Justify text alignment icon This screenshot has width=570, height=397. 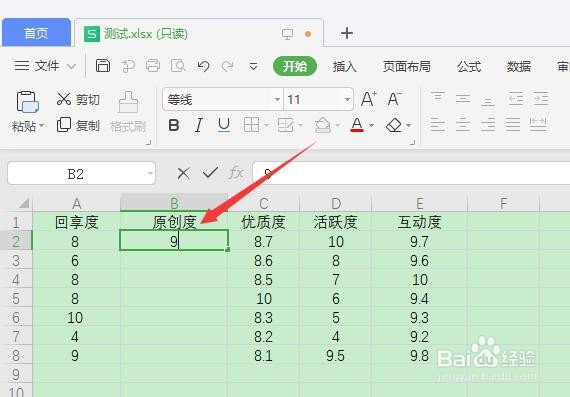pyautogui.click(x=513, y=125)
